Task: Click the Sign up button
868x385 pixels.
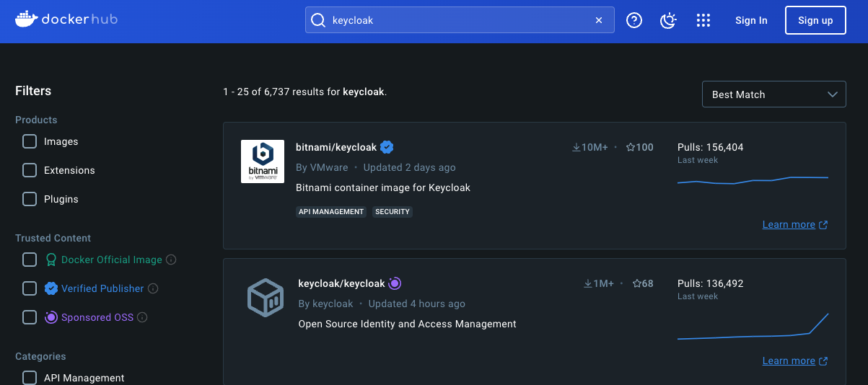Action: pyautogui.click(x=815, y=20)
